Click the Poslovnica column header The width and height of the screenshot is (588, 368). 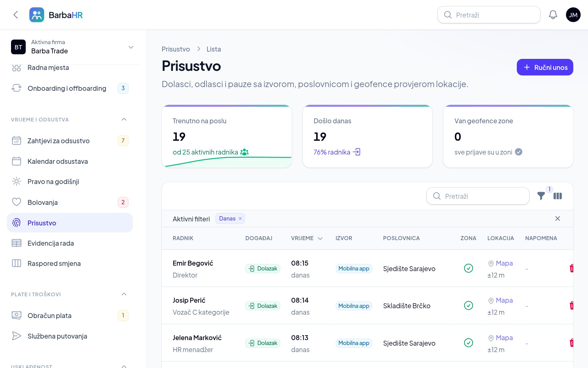(x=401, y=238)
